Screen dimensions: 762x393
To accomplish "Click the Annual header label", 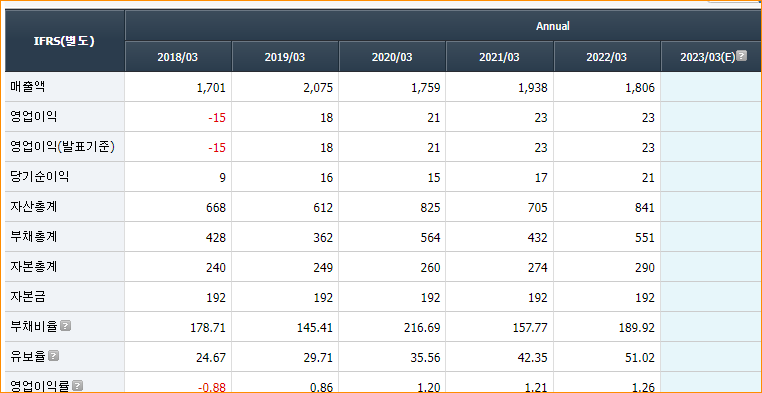I will point(553,26).
